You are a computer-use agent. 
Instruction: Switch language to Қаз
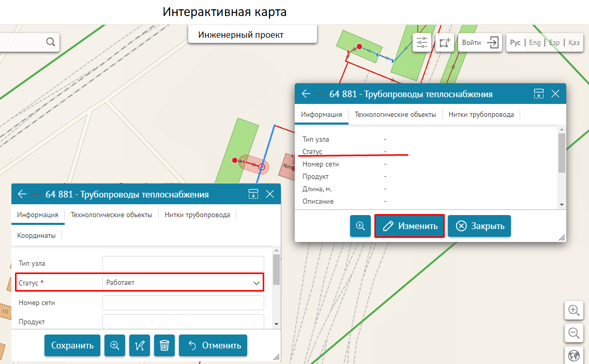pos(573,42)
